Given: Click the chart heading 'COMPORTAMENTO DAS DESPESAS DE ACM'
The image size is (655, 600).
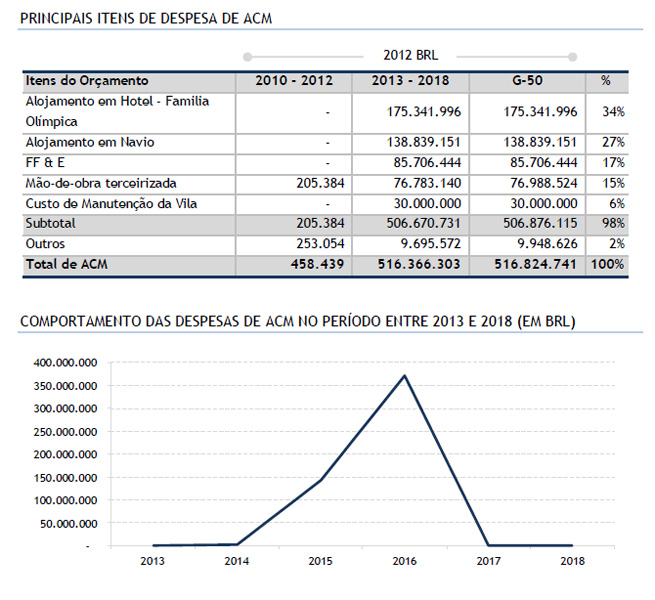Looking at the screenshot, I should [157, 322].
